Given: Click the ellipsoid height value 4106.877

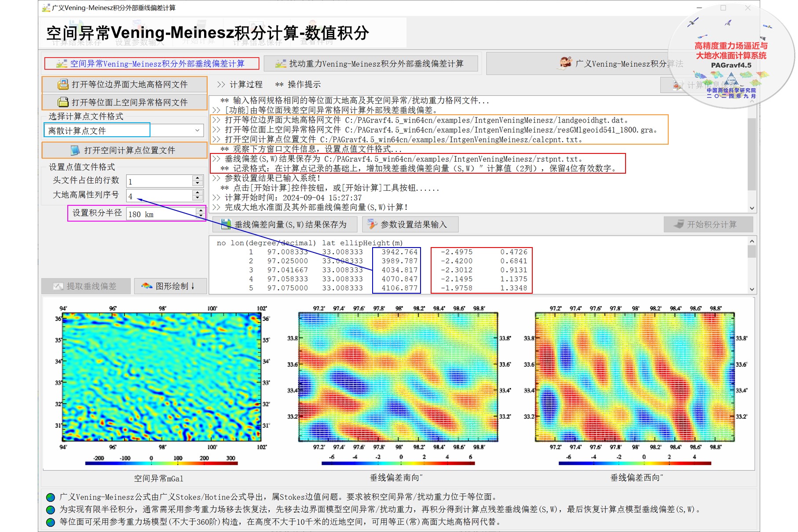Looking at the screenshot, I should (x=399, y=288).
